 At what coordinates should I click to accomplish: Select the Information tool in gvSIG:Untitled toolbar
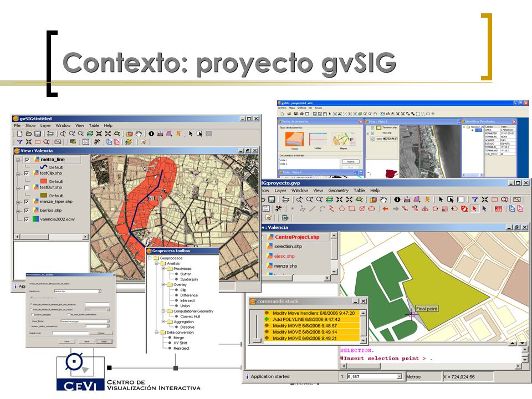[151, 134]
